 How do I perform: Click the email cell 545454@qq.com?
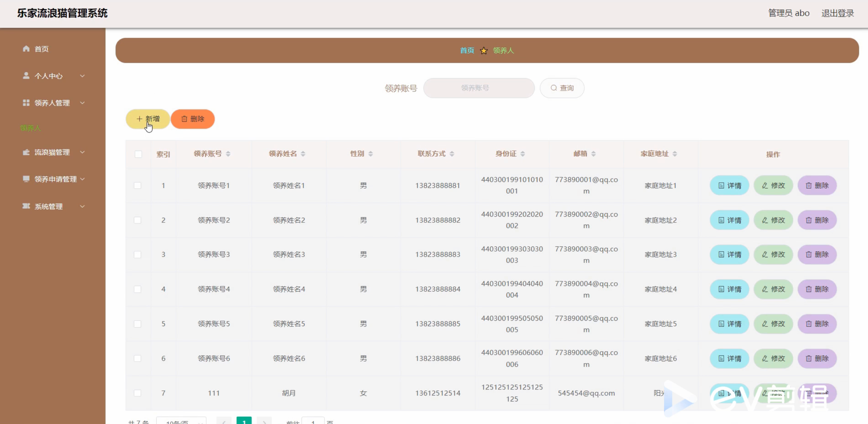(x=586, y=393)
